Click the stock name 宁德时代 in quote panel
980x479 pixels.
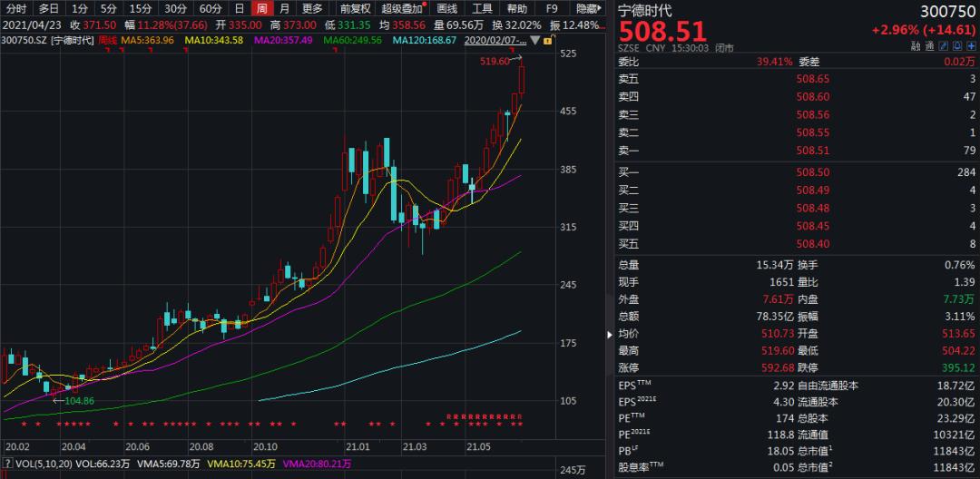point(645,11)
